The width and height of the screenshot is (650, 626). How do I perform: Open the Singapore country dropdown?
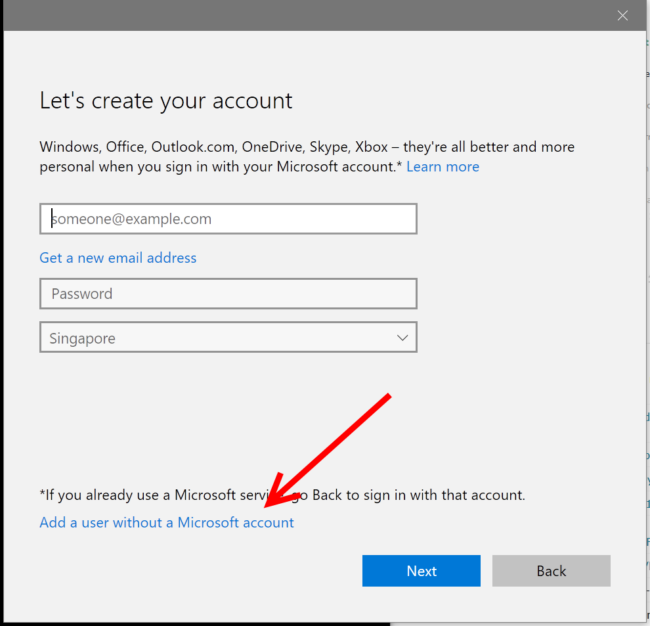click(228, 338)
